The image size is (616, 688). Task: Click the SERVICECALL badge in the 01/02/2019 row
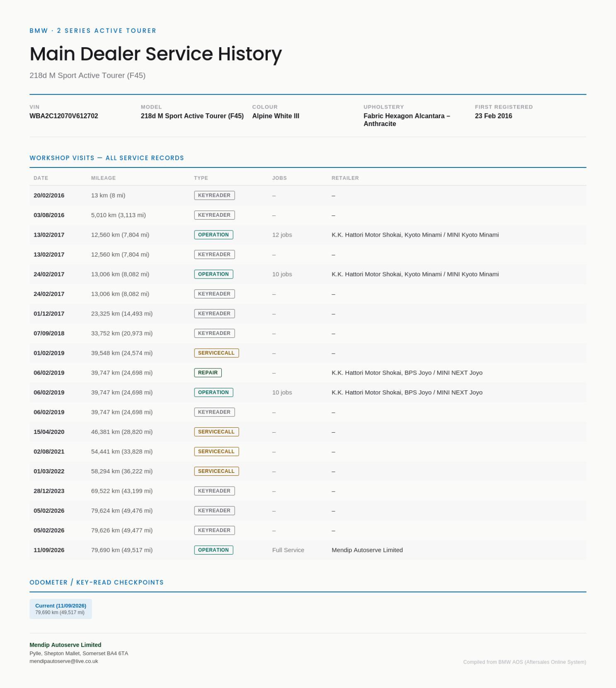(216, 353)
